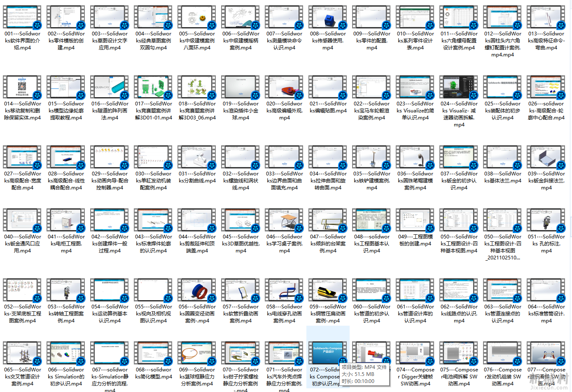Click the file name 075 Composer电池阀拆解 SW动画
Image resolution: width=572 pixels, height=392 pixels.
(x=459, y=377)
